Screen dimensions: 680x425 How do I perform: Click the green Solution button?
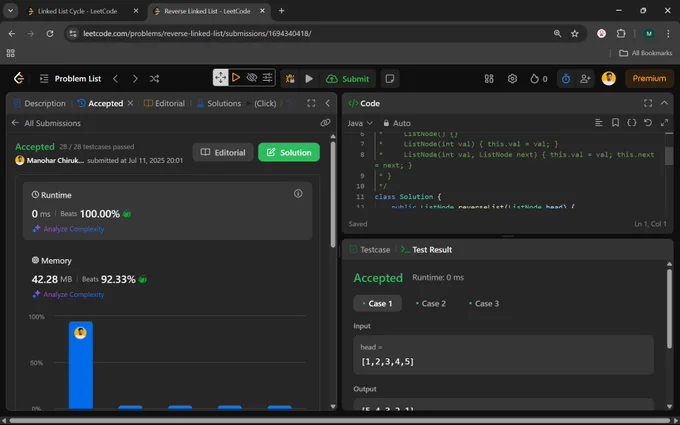(289, 152)
